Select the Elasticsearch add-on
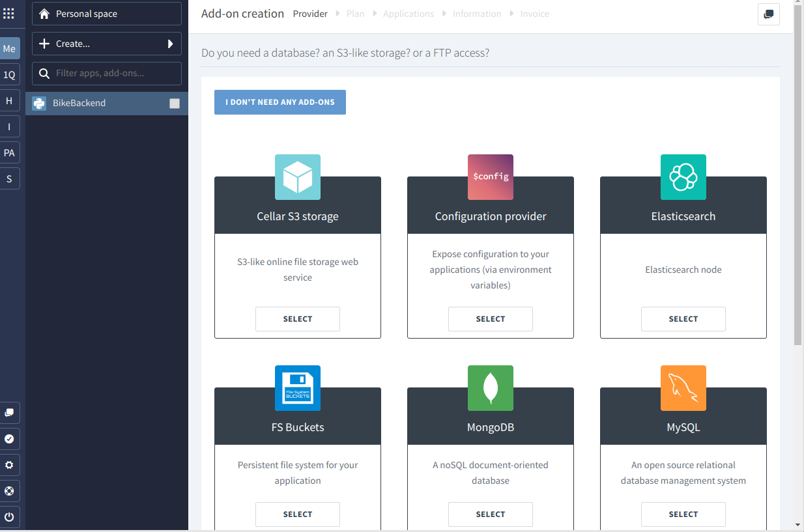This screenshot has width=804, height=532. pos(683,319)
